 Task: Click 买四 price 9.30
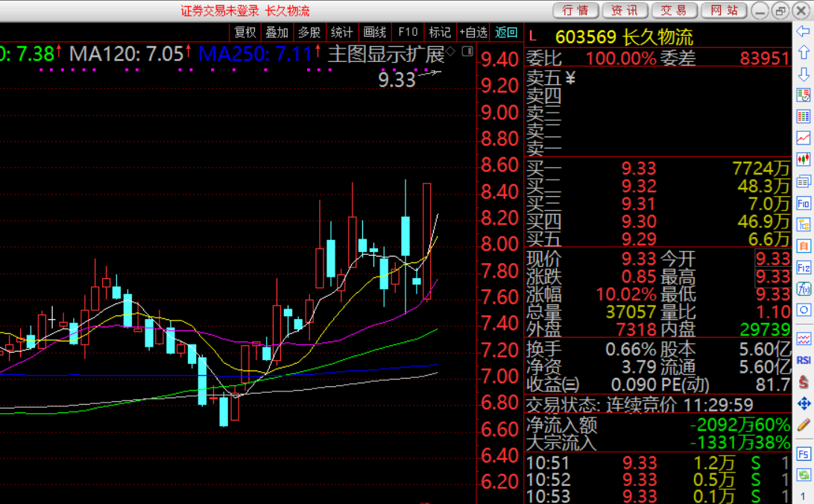(639, 221)
